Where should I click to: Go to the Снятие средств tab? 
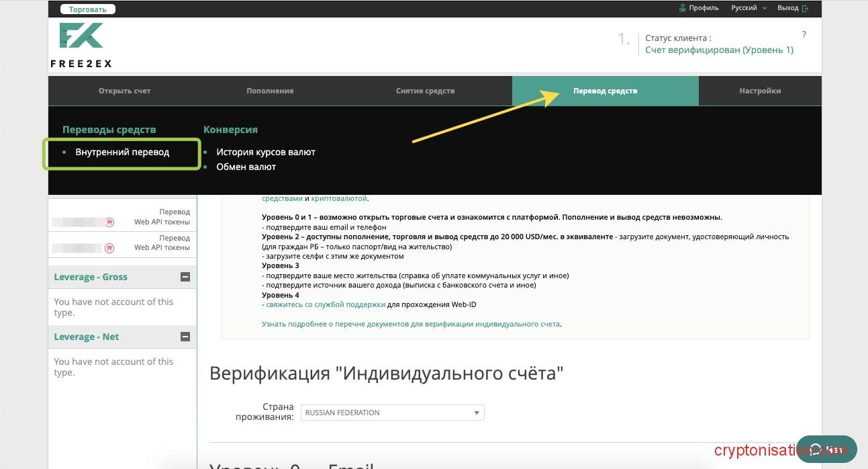pyautogui.click(x=425, y=91)
